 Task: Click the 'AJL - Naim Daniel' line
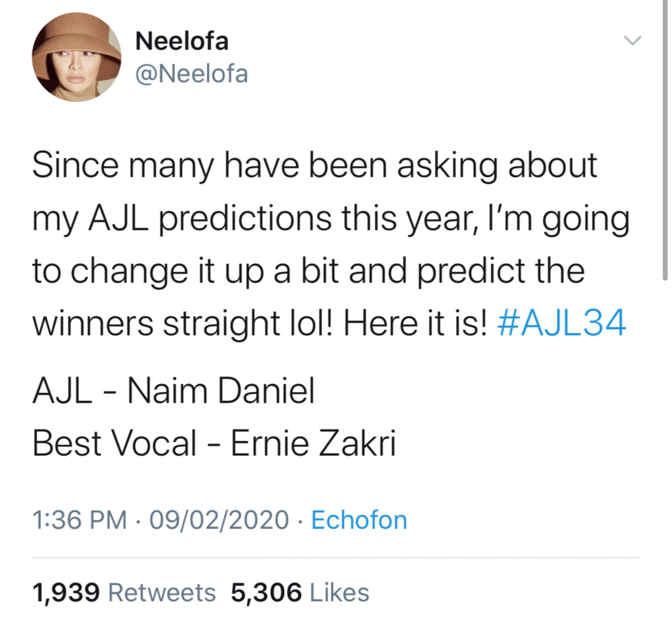tap(174, 391)
